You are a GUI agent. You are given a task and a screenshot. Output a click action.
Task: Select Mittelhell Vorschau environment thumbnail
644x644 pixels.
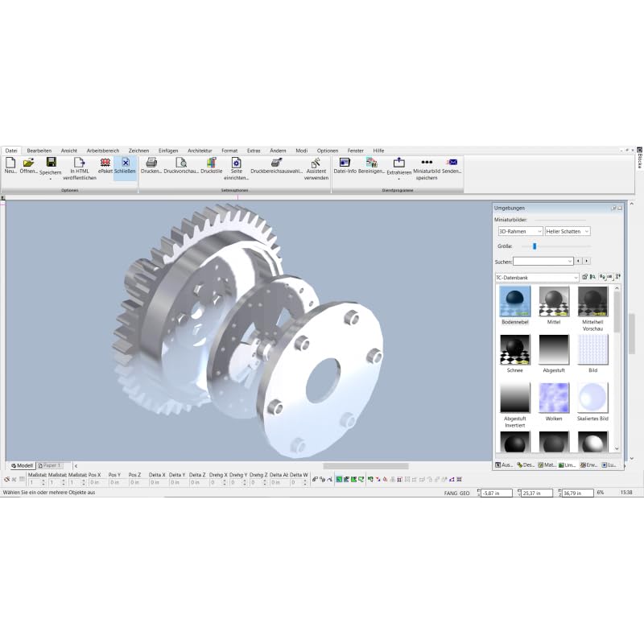[592, 301]
